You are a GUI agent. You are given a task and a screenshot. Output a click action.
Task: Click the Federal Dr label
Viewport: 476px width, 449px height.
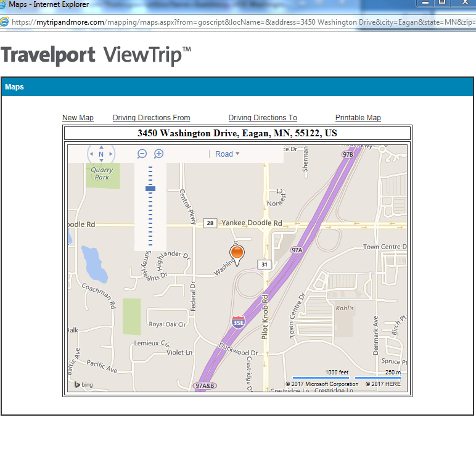[x=193, y=296]
